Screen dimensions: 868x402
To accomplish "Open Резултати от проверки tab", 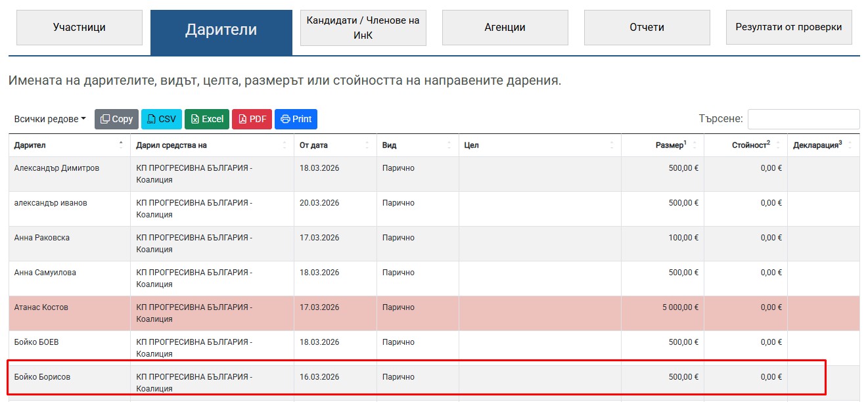I will tap(788, 28).
